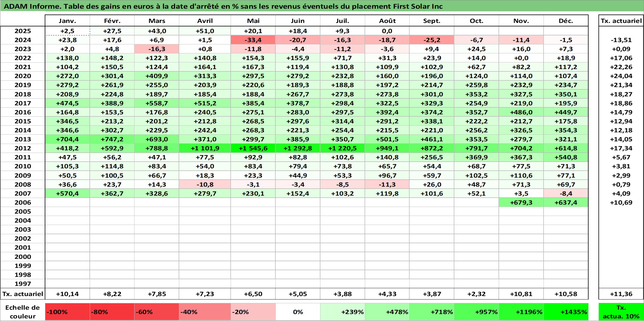Select the -33,4 cell for May 2024

tap(253, 40)
